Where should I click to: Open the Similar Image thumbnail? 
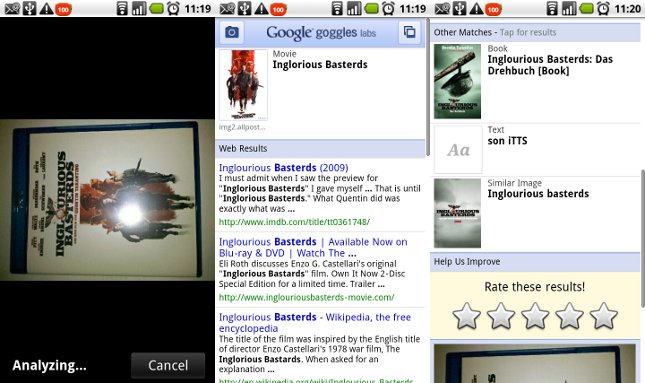tap(457, 213)
